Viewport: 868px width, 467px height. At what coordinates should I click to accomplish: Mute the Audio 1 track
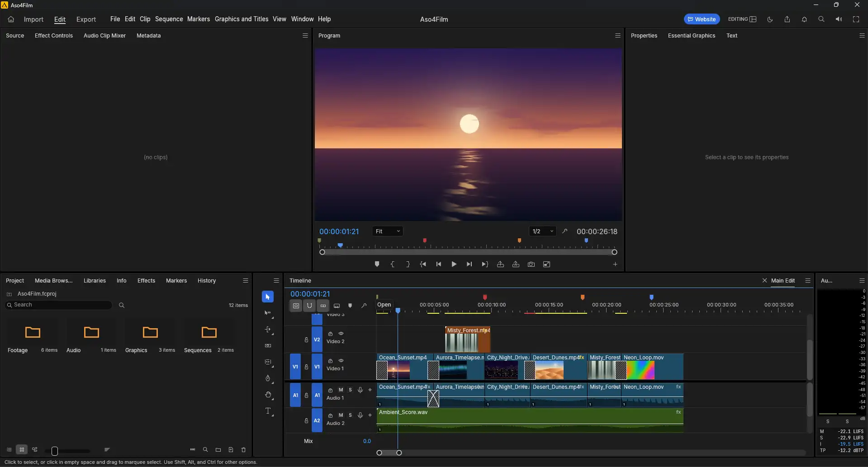click(x=341, y=390)
